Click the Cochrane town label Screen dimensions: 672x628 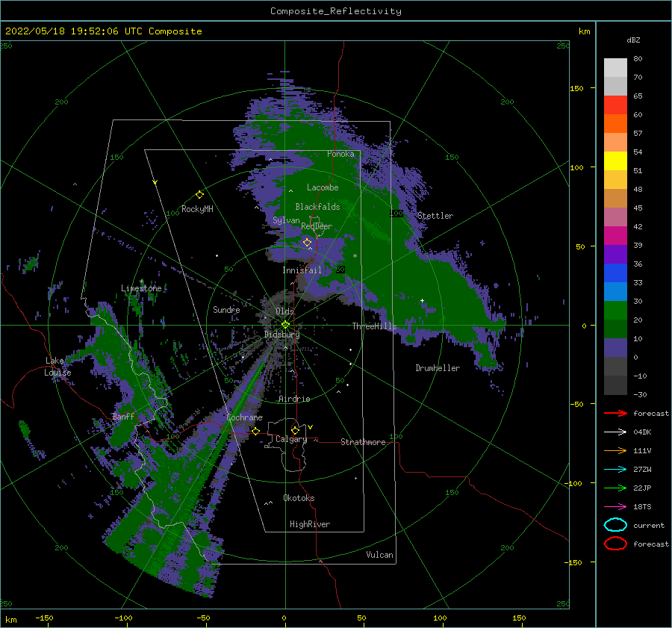coord(244,417)
